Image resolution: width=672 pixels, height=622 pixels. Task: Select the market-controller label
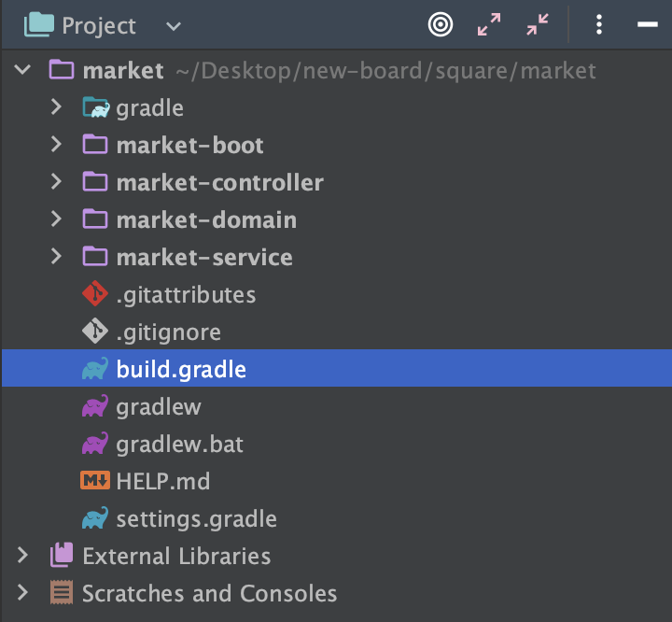click(220, 183)
